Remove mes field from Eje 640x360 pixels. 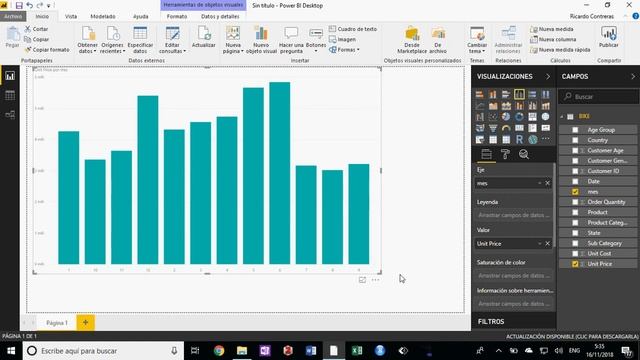pos(548,183)
